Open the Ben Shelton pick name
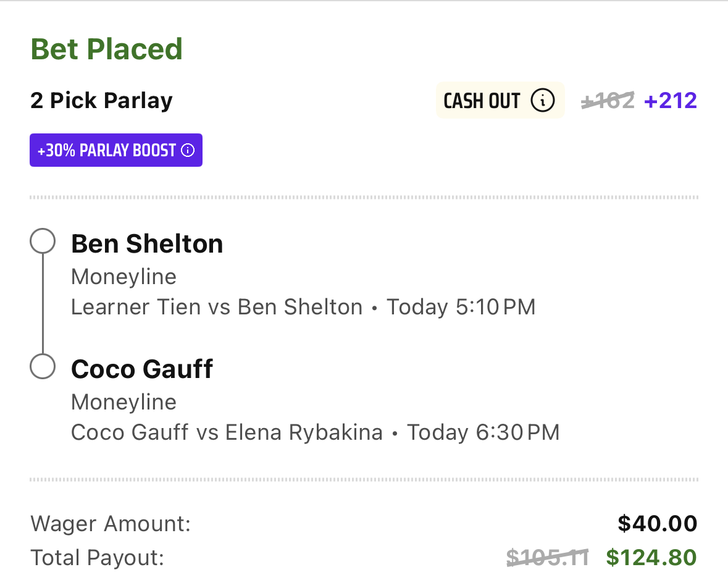The width and height of the screenshot is (728, 588). (x=147, y=244)
